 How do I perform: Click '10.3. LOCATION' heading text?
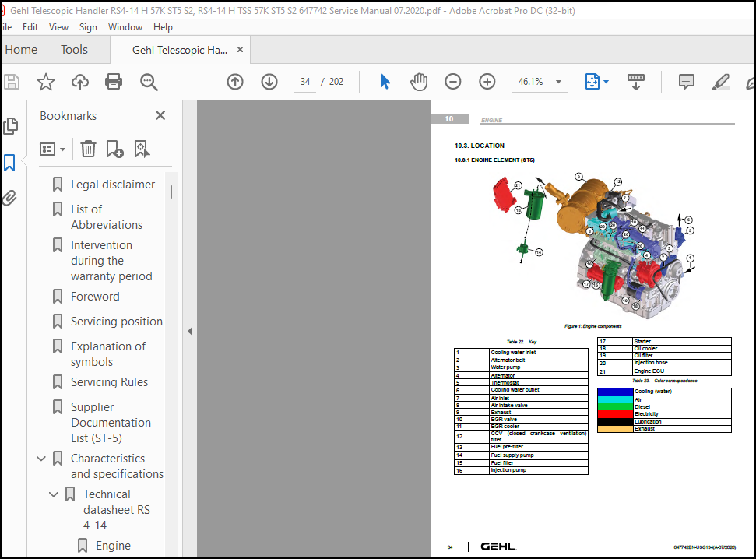click(x=480, y=146)
